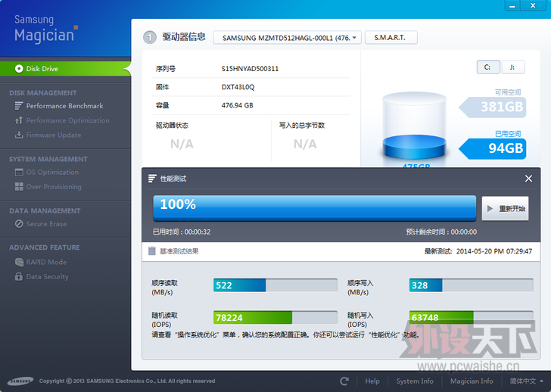This screenshot has height=392, width=551.
Task: Click the 522 sequential read bar
Action: tap(275, 285)
